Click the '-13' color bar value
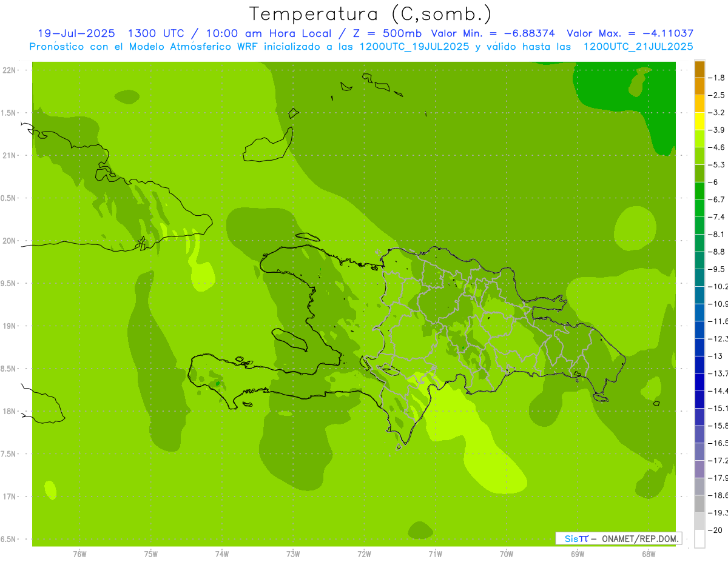Image resolution: width=728 pixels, height=562 pixels. pyautogui.click(x=716, y=356)
